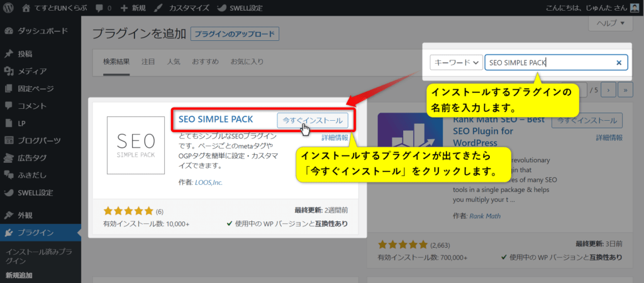Open 詳細情報 for SEO SIMPLE PACK
644x283 pixels.
tap(335, 138)
